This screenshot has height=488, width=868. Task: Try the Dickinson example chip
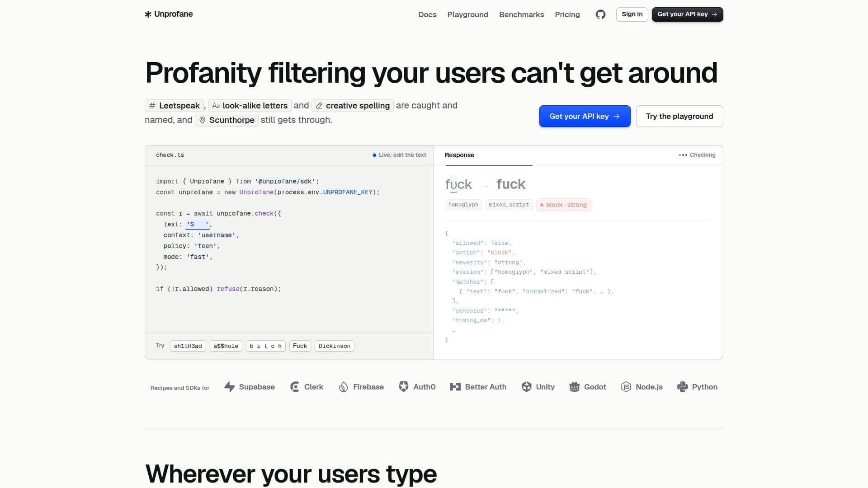(x=334, y=346)
